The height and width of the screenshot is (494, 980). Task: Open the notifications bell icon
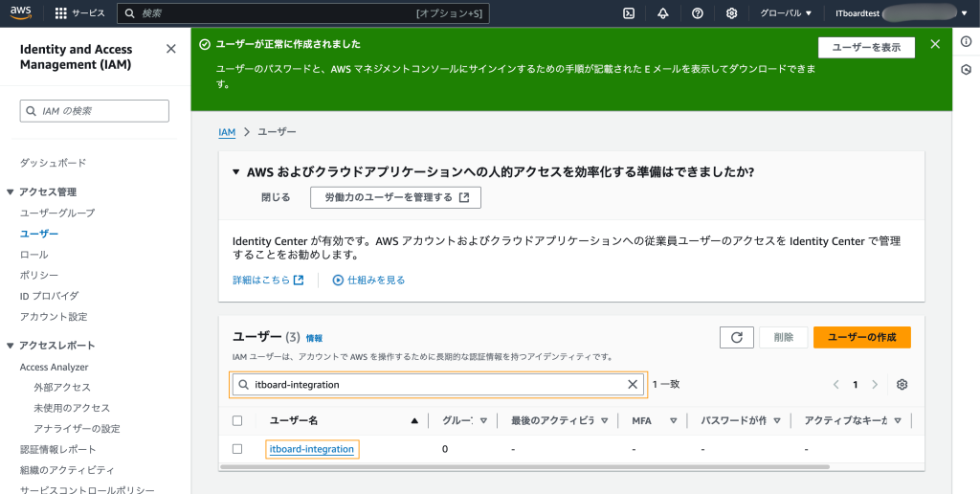click(663, 13)
